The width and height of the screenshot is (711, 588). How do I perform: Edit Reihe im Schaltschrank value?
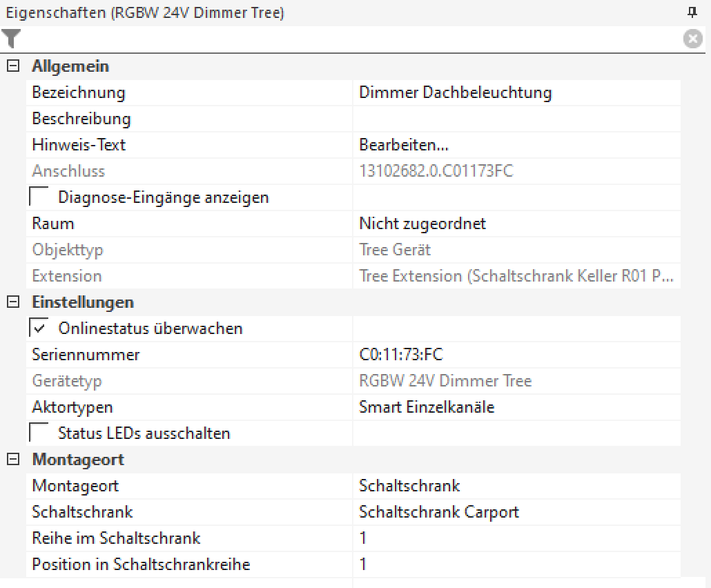point(515,538)
